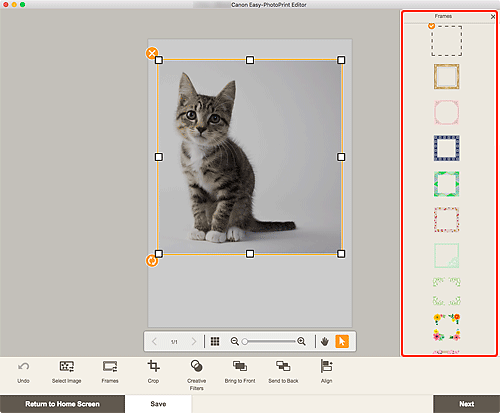Click Bring to Front icon
The height and width of the screenshot is (413, 500).
point(240,366)
